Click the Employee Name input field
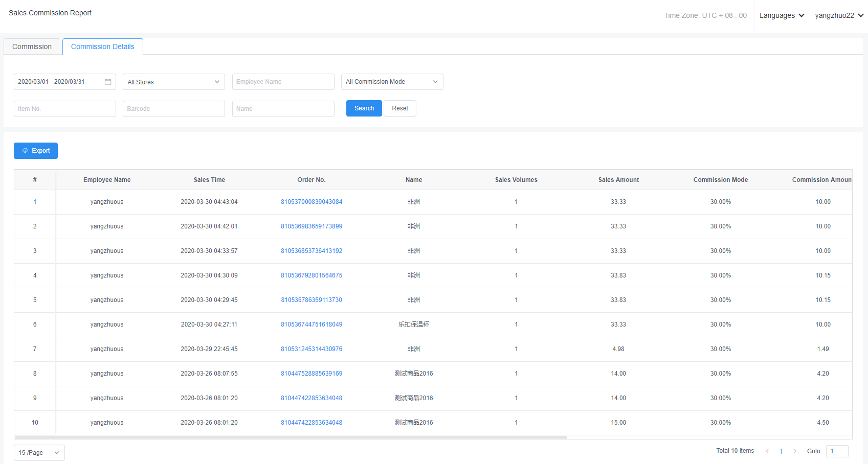The width and height of the screenshot is (868, 464). pos(283,82)
